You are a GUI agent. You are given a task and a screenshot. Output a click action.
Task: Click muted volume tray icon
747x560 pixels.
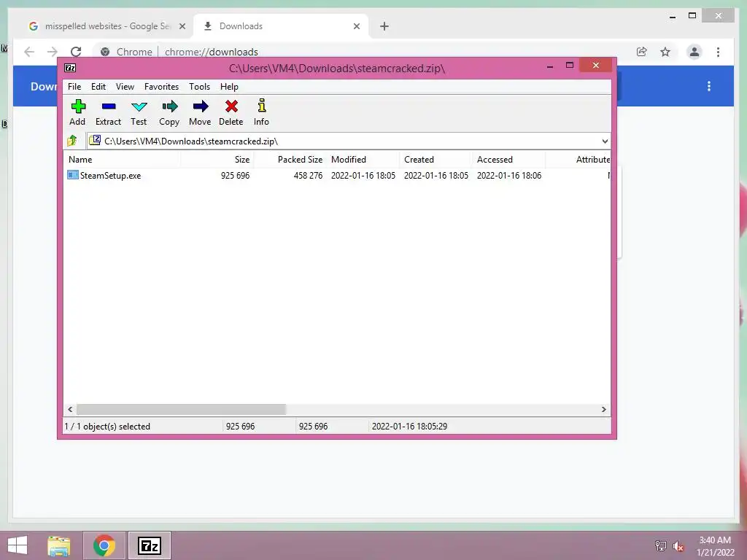click(678, 545)
